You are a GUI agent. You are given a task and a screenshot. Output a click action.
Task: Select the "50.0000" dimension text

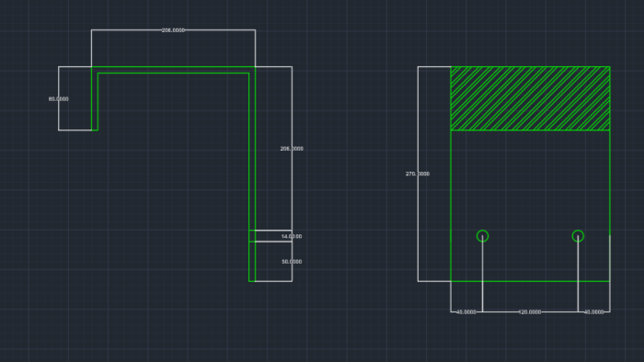292,262
